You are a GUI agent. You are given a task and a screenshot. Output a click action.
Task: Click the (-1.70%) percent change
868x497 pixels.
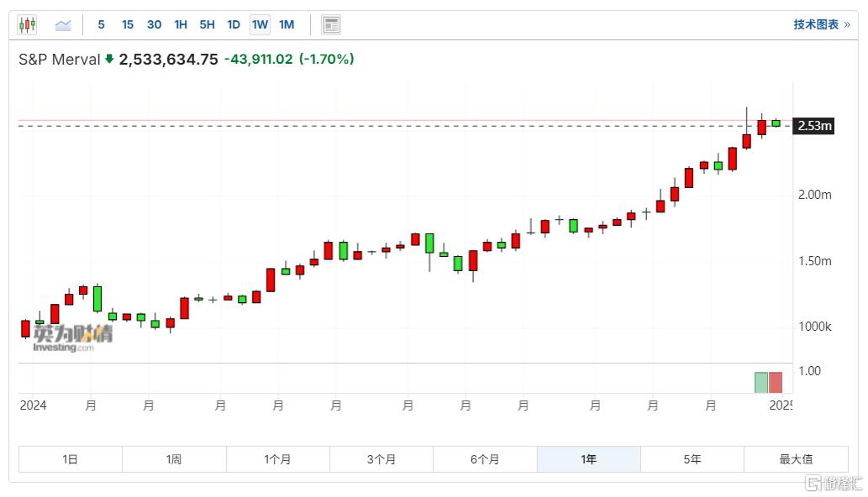(x=327, y=59)
